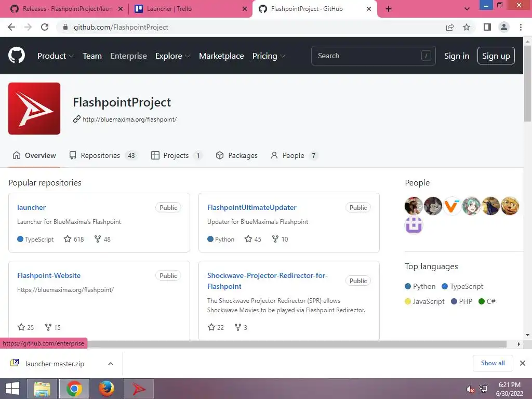Open Windows Start menu
The image size is (532, 399).
[12, 389]
